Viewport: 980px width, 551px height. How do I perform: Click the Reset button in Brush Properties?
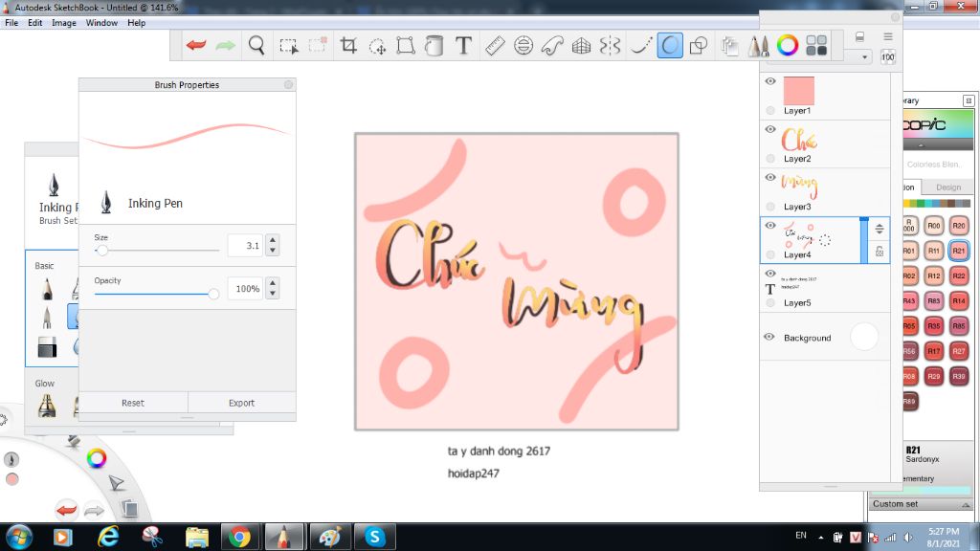pos(133,403)
